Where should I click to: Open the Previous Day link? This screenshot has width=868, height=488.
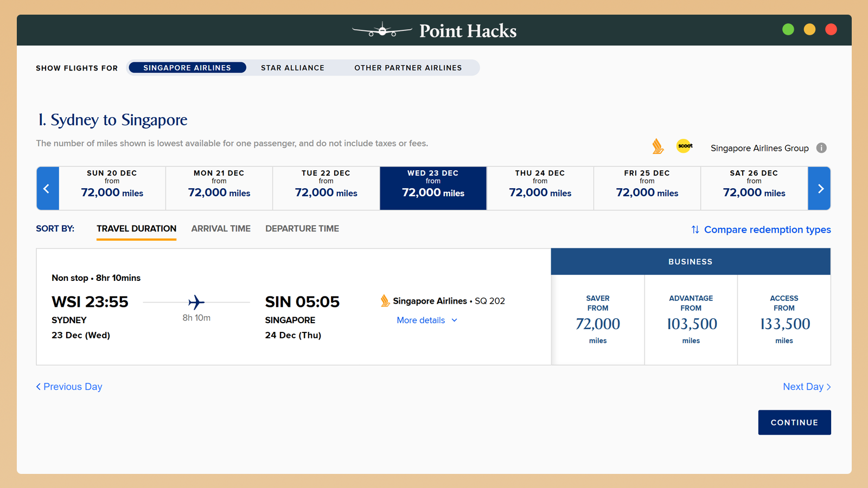[69, 387]
